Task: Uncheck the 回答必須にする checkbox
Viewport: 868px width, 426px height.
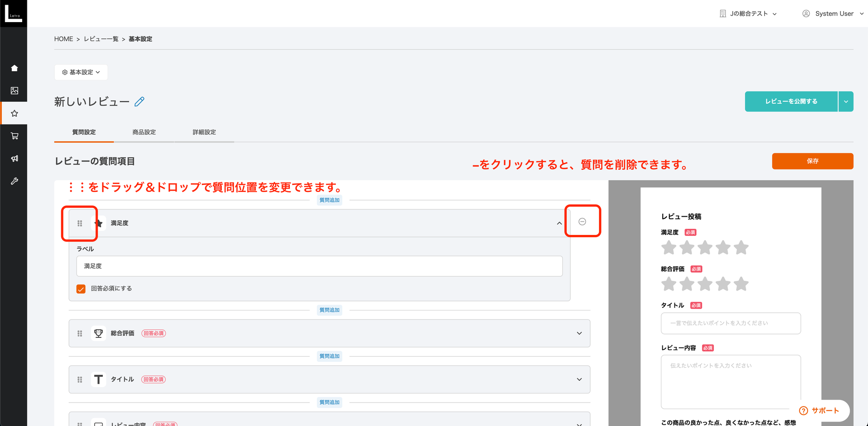Action: (x=81, y=289)
